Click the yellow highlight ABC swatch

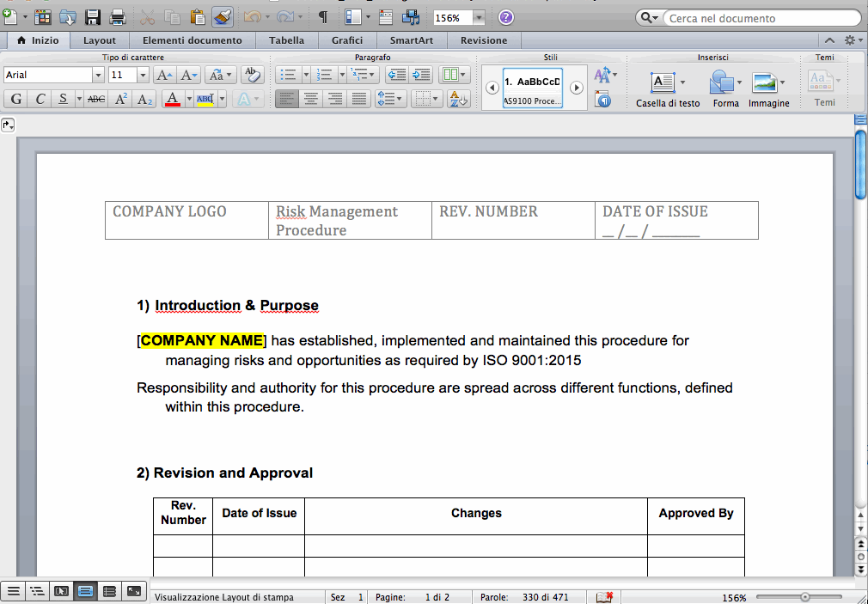pos(205,99)
